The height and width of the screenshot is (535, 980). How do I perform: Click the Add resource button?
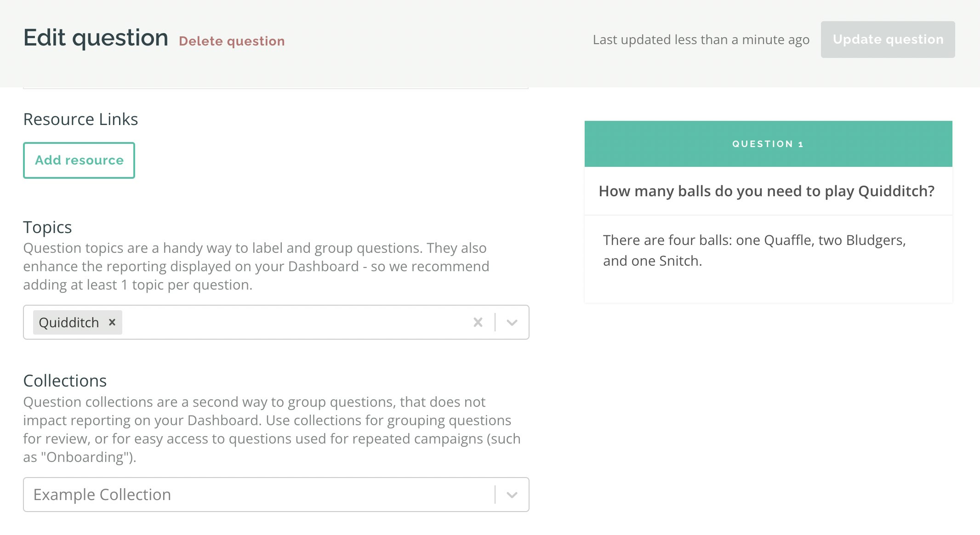[x=79, y=160]
